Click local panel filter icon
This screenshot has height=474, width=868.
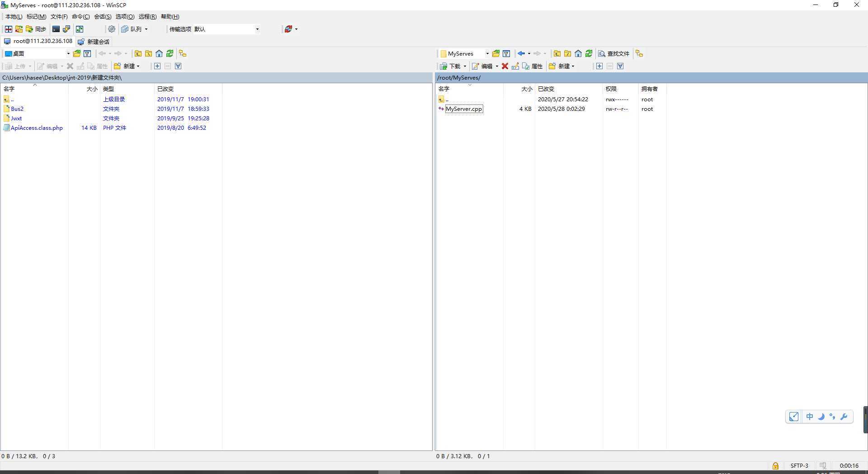pyautogui.click(x=87, y=53)
